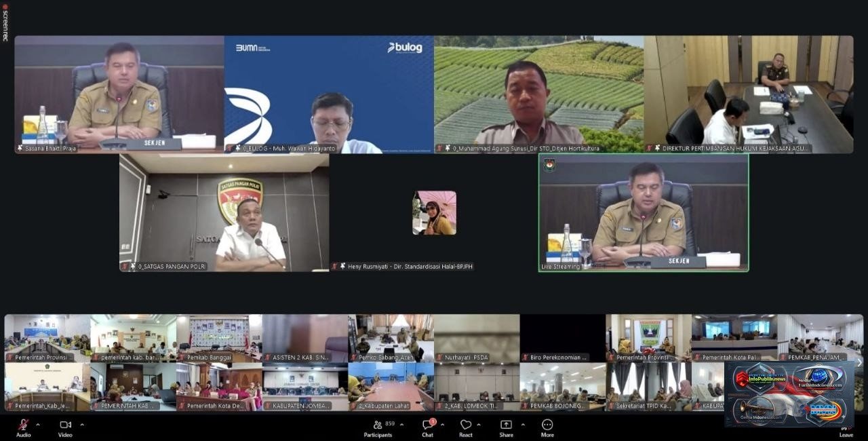This screenshot has height=441, width=868.
Task: Select the ASISTEN 2 KAB. SIN thumbnail
Action: tap(305, 338)
